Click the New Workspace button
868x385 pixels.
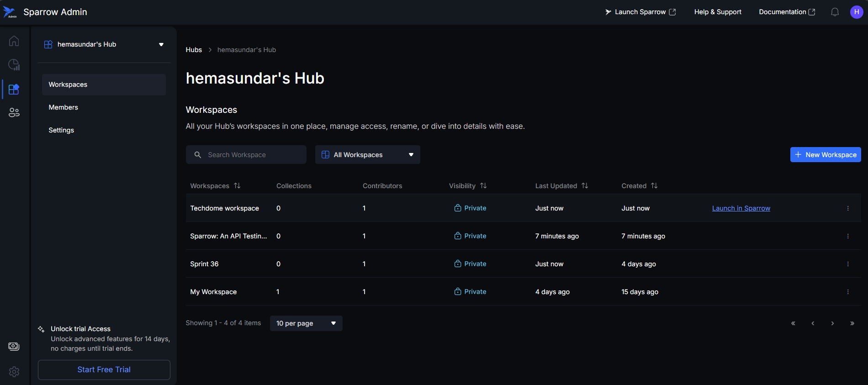point(825,155)
